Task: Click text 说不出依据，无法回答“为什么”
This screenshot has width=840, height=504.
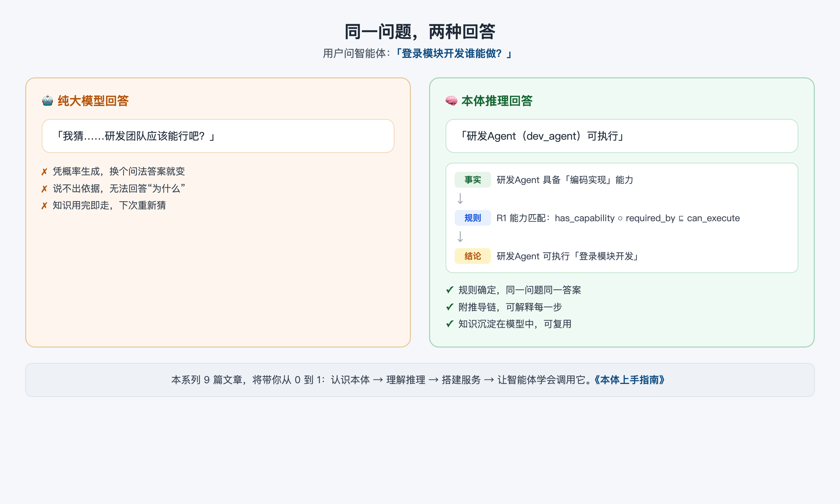Action: [x=119, y=189]
